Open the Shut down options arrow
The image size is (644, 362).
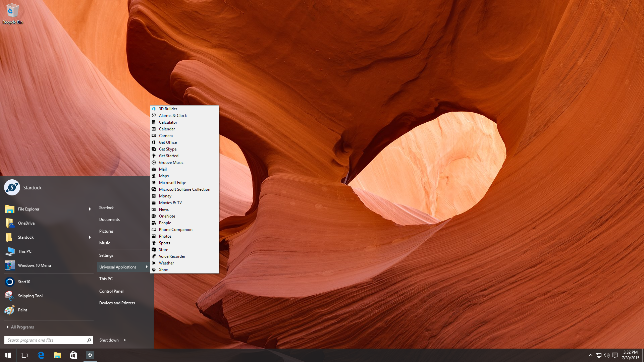(125, 340)
